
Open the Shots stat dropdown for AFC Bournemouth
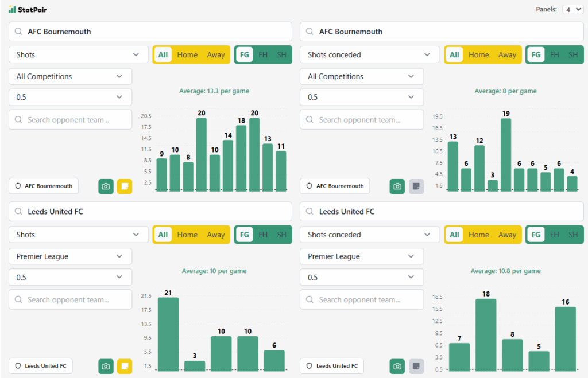[x=78, y=54]
